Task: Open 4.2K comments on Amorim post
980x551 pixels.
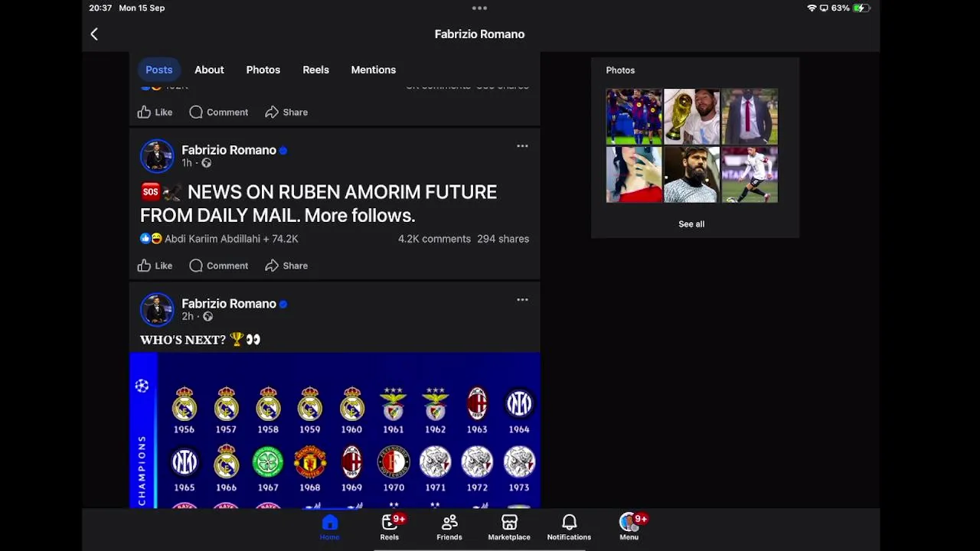Action: pyautogui.click(x=434, y=239)
